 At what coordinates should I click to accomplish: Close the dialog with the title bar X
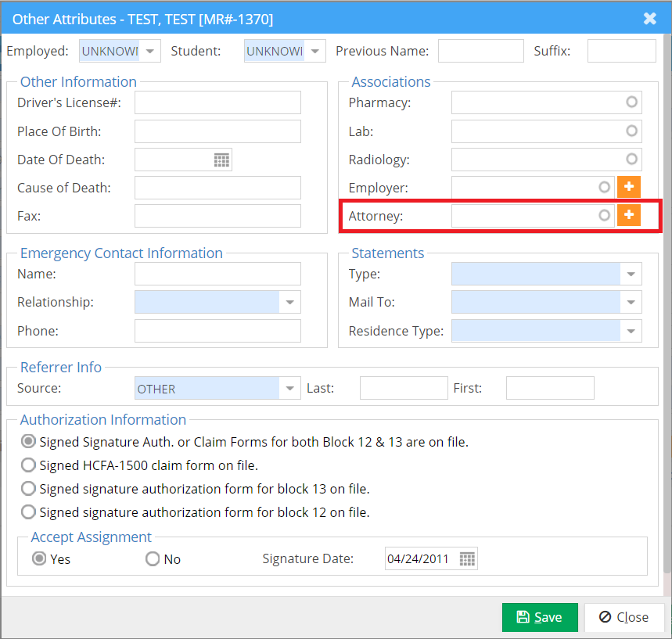tap(650, 18)
